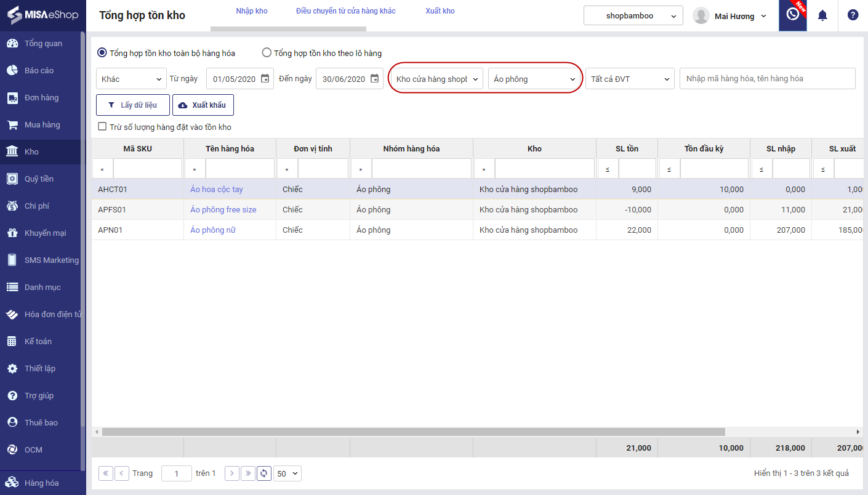Open the help question mark icon
868x495 pixels.
pos(853,15)
